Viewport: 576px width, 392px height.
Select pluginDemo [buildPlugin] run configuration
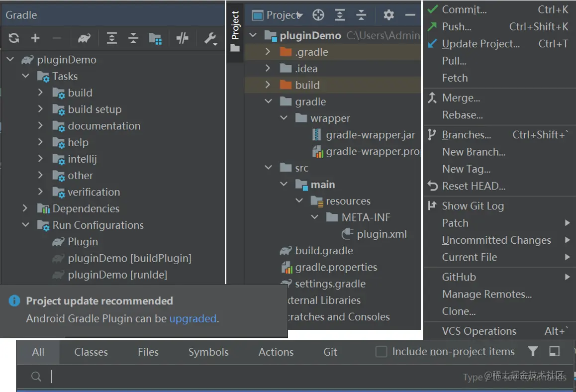(x=129, y=258)
